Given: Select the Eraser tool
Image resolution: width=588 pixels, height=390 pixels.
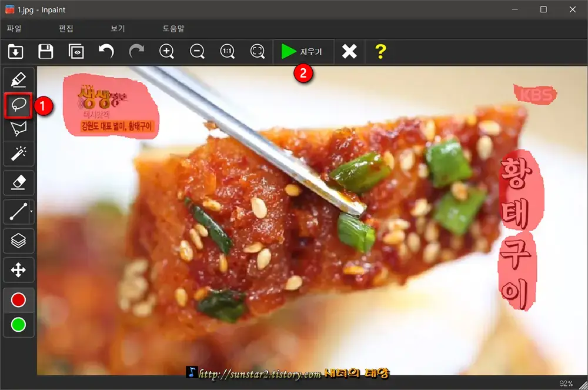Looking at the screenshot, I should (19, 182).
